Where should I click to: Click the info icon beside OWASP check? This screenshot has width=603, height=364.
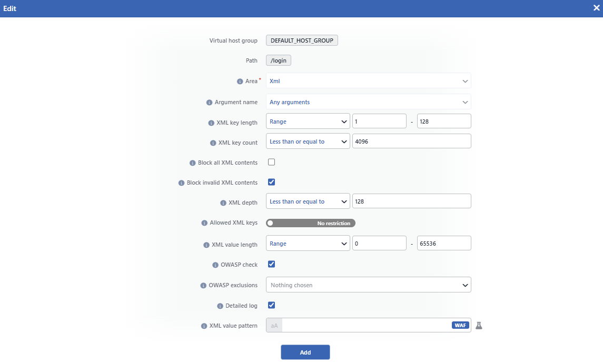215,265
